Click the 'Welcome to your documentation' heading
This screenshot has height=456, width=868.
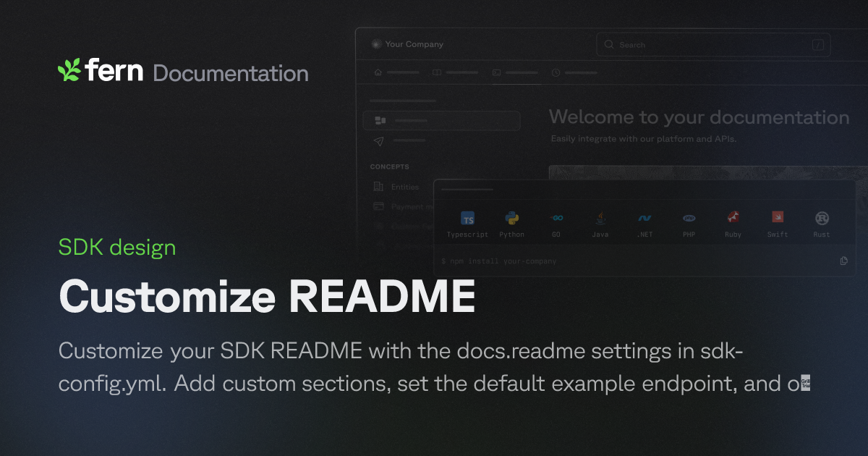click(699, 117)
